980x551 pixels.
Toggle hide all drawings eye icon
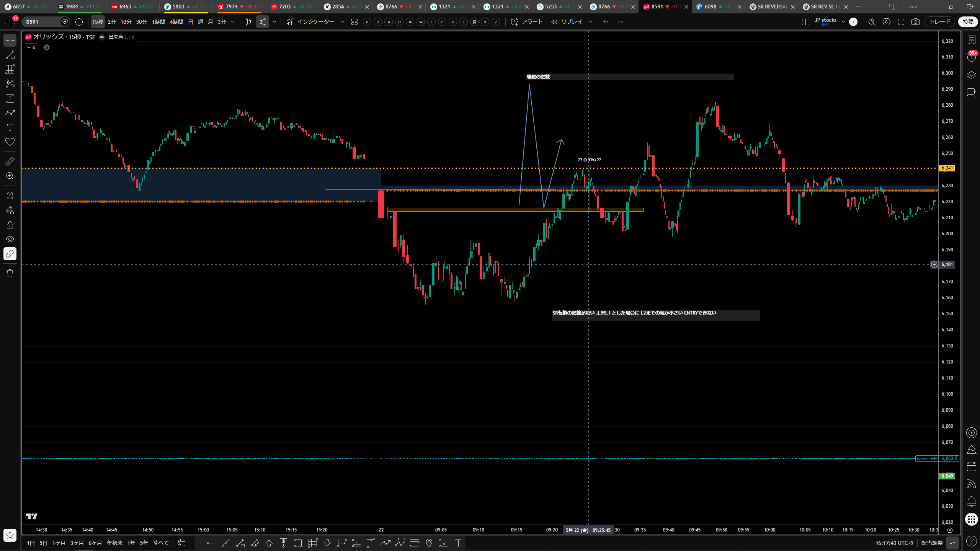coord(10,239)
